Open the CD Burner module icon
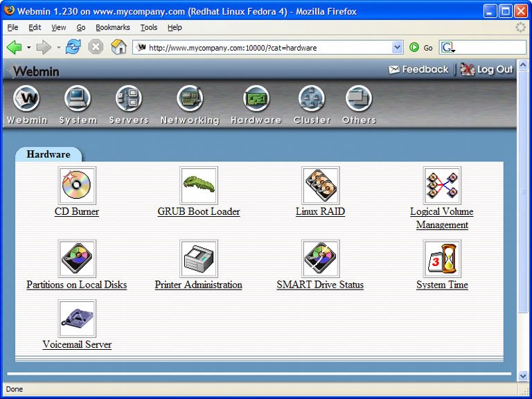This screenshot has height=399, width=532. 77,185
